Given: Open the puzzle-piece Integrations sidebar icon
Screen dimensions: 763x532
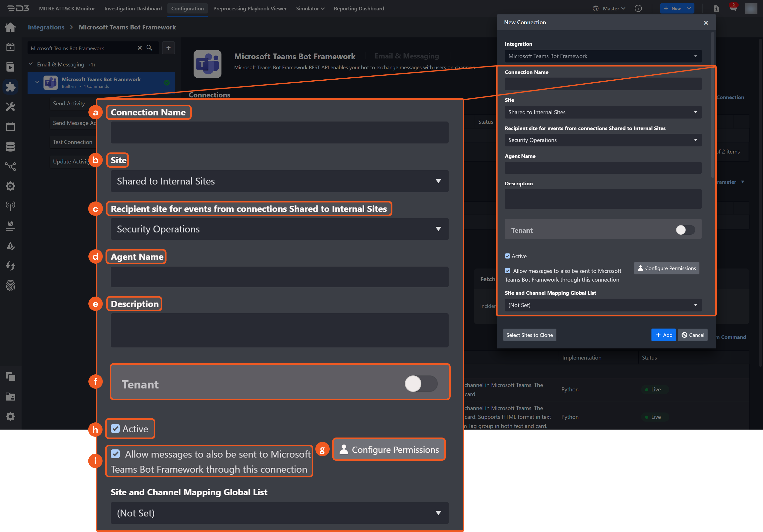Looking at the screenshot, I should [x=10, y=87].
